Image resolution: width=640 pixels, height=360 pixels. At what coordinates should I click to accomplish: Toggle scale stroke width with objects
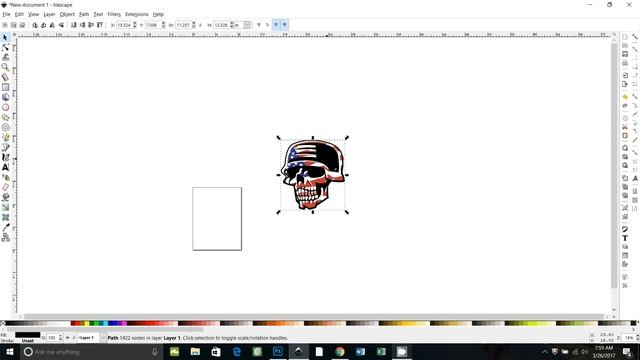pos(258,25)
